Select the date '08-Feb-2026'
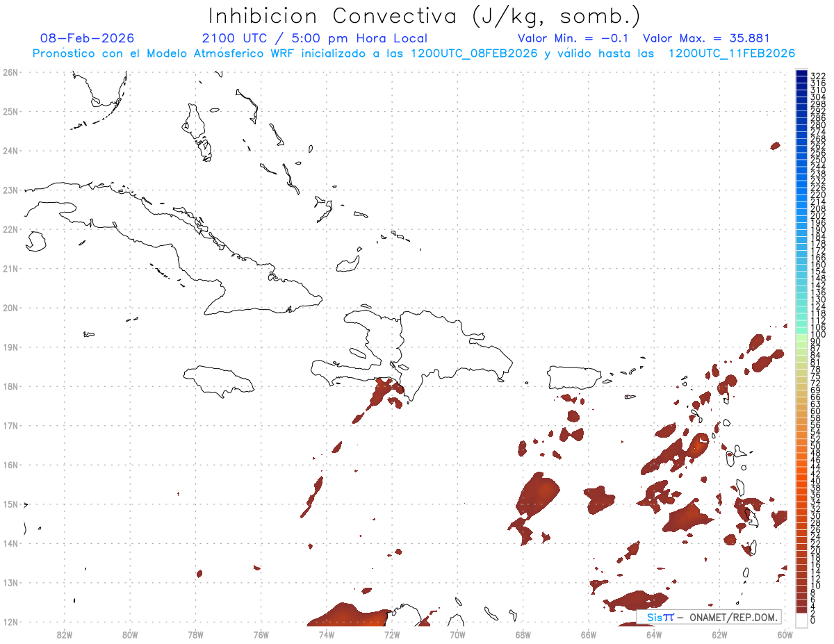This screenshot has width=834, height=644. pyautogui.click(x=87, y=38)
